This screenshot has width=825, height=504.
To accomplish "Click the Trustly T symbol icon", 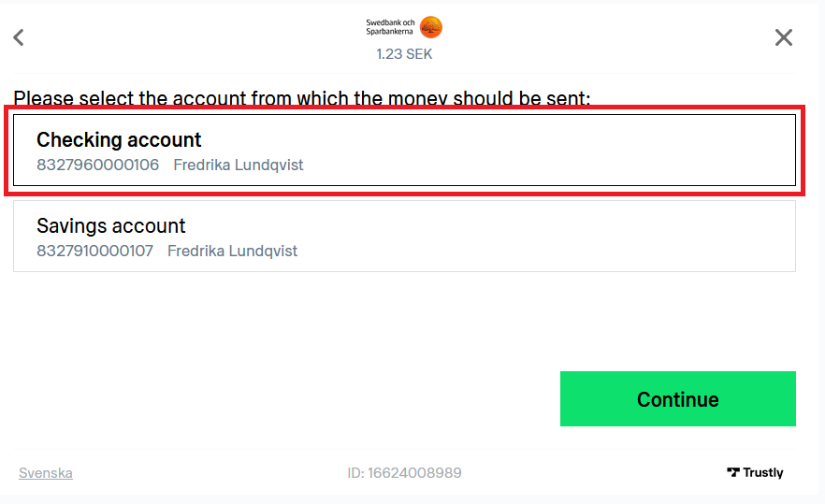I will (x=733, y=472).
